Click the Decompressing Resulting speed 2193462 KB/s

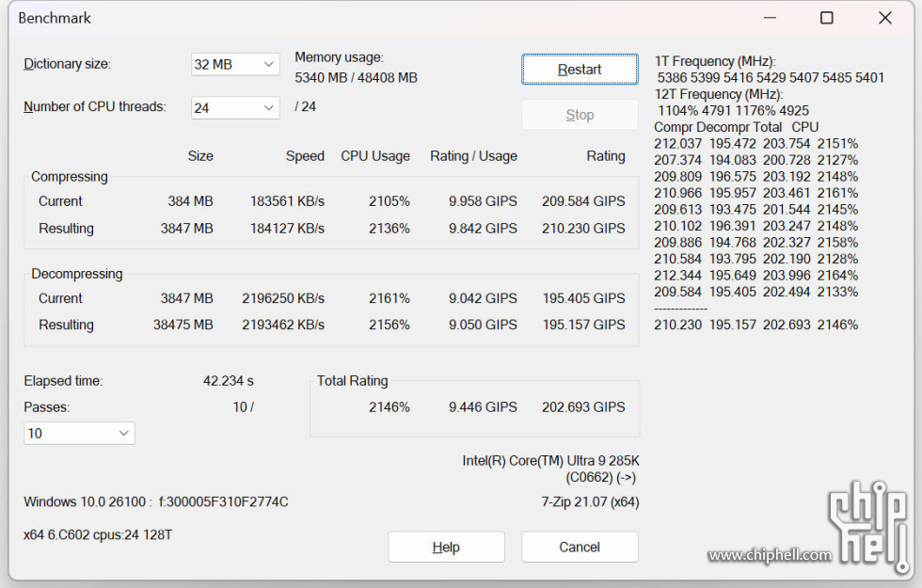point(282,325)
